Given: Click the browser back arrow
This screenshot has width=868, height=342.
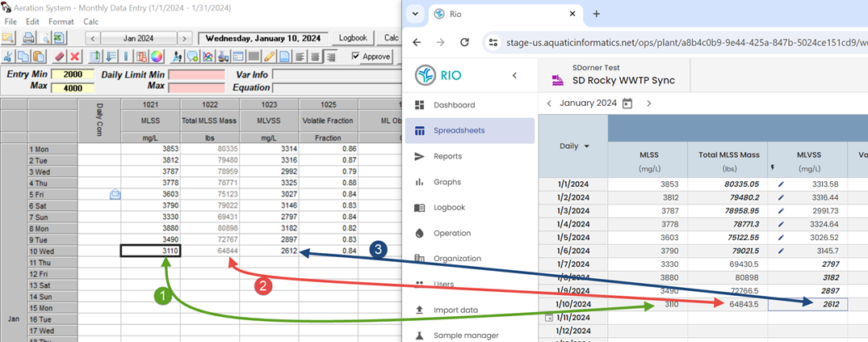Looking at the screenshot, I should coord(417,42).
